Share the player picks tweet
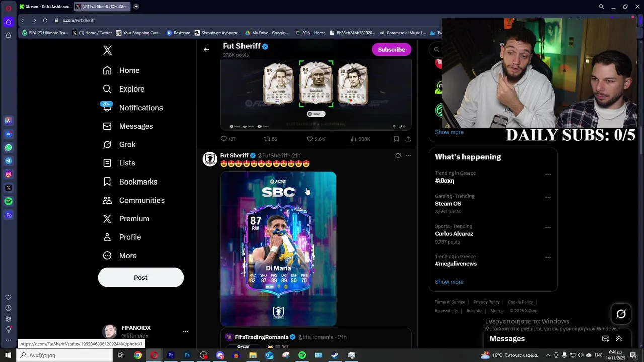644x362 pixels. [x=408, y=139]
